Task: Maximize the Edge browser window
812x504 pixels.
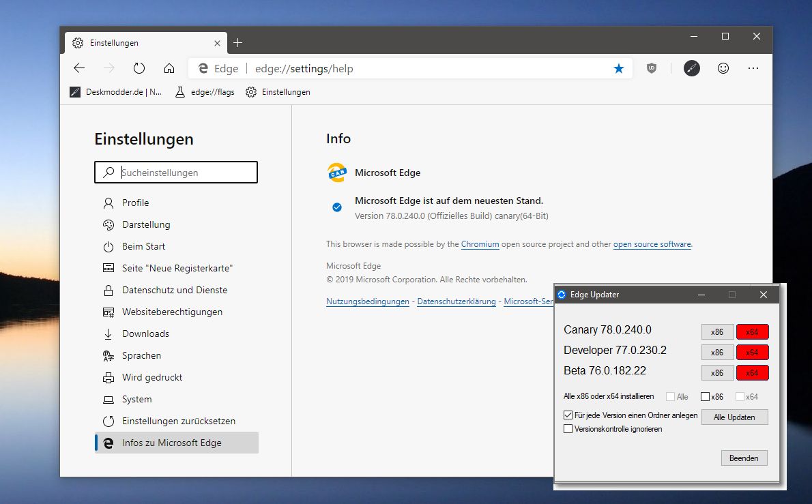Action: tap(725, 36)
